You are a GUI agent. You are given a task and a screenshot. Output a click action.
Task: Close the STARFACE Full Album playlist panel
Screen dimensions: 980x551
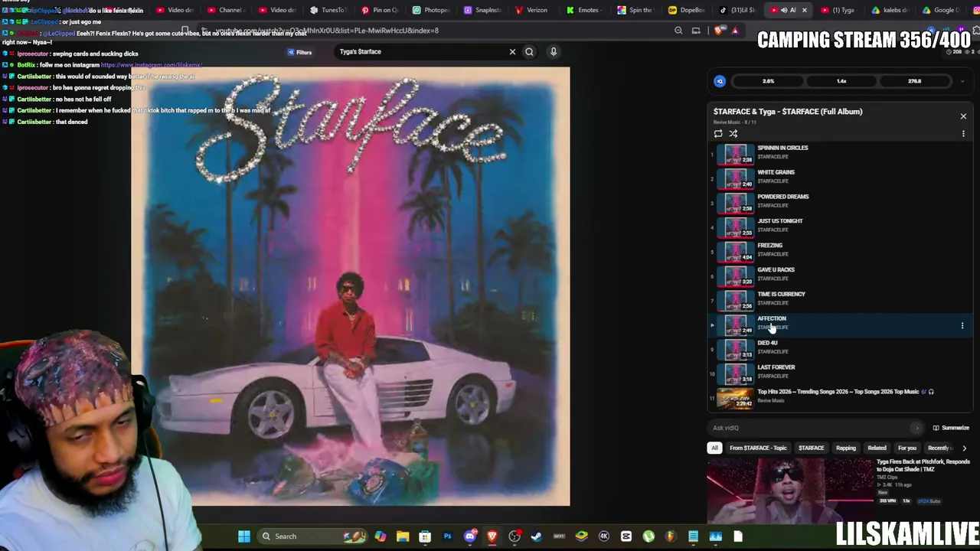pos(963,116)
